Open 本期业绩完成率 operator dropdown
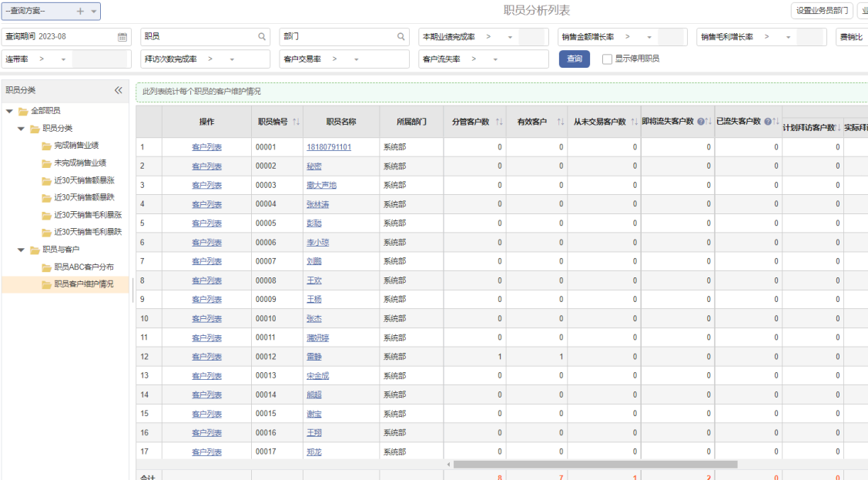The height and width of the screenshot is (480, 868). (510, 37)
